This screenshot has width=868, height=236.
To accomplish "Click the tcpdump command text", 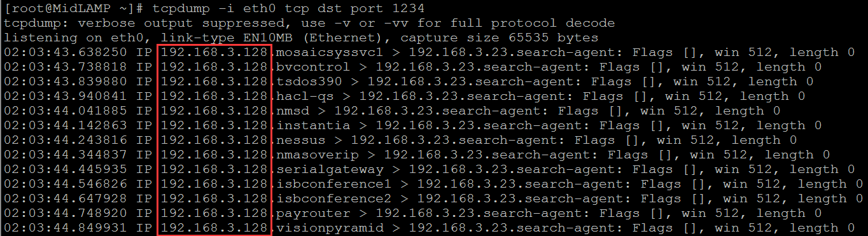I will click(288, 9).
